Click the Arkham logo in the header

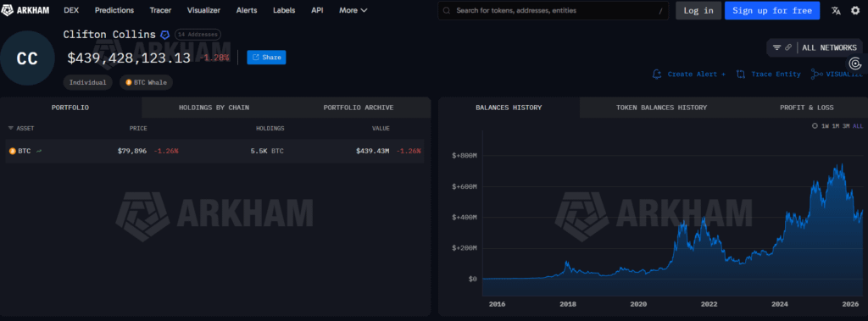coord(25,10)
